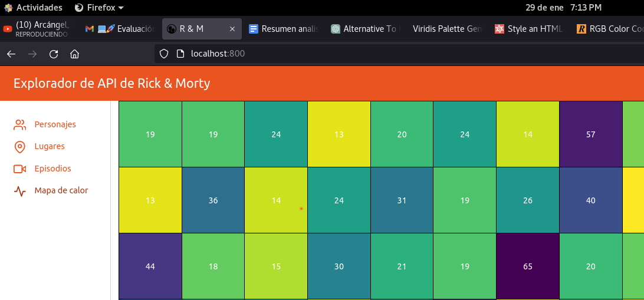Click the blue heatmap cell showing 36
The image size is (644, 300).
tap(213, 200)
